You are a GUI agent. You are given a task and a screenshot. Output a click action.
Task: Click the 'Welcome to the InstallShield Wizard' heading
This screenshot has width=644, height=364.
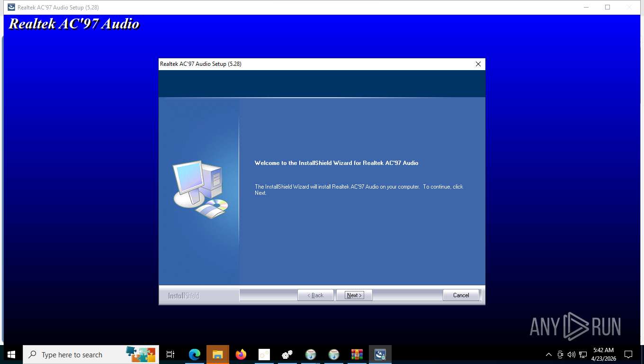pos(337,163)
